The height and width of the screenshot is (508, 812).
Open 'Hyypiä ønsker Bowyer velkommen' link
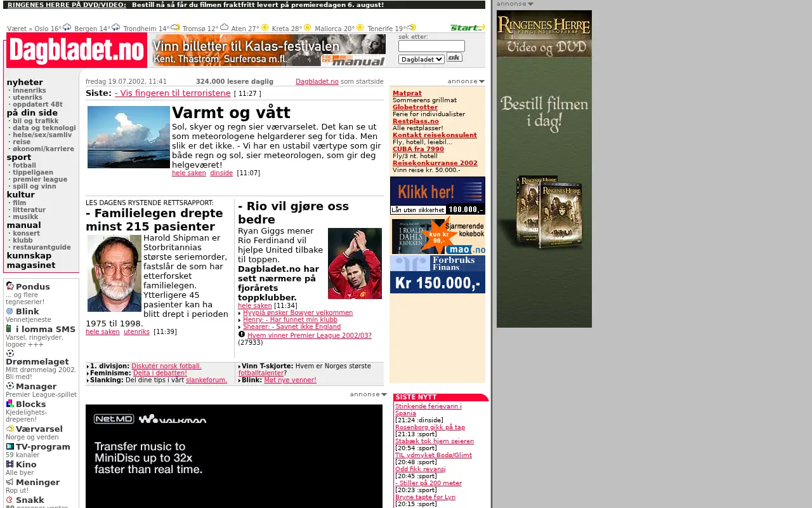click(x=298, y=312)
